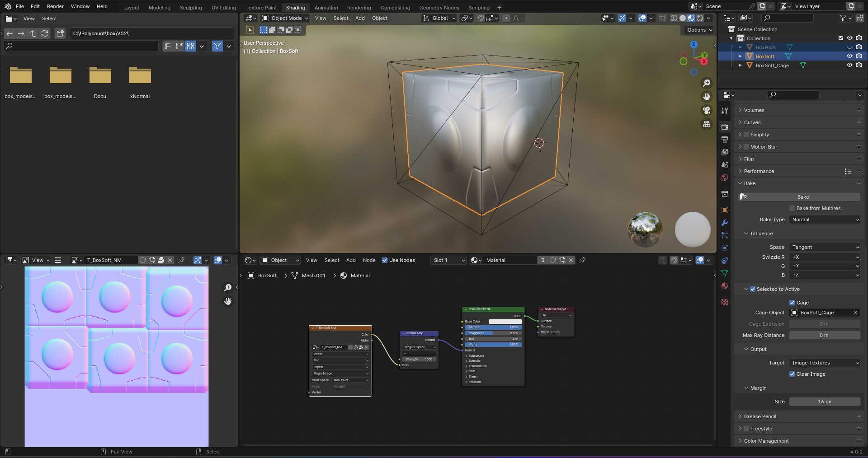Open the Space Tangent dropdown
The width and height of the screenshot is (868, 458).
[x=825, y=247]
